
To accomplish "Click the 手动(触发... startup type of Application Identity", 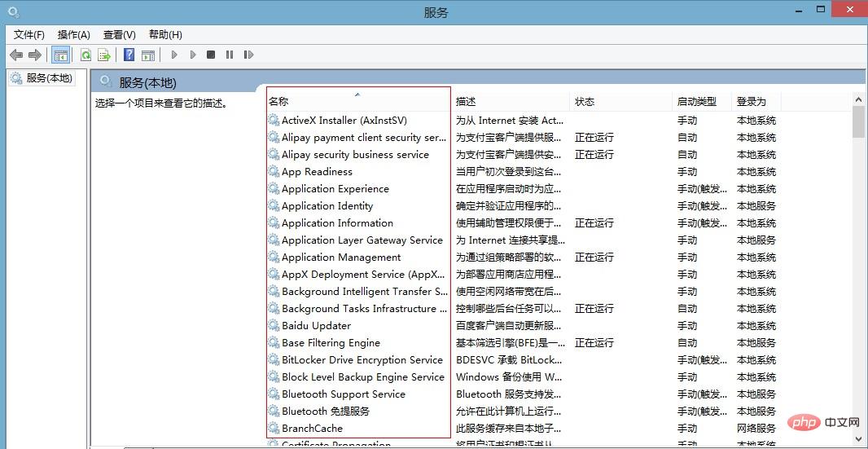I will point(702,206).
